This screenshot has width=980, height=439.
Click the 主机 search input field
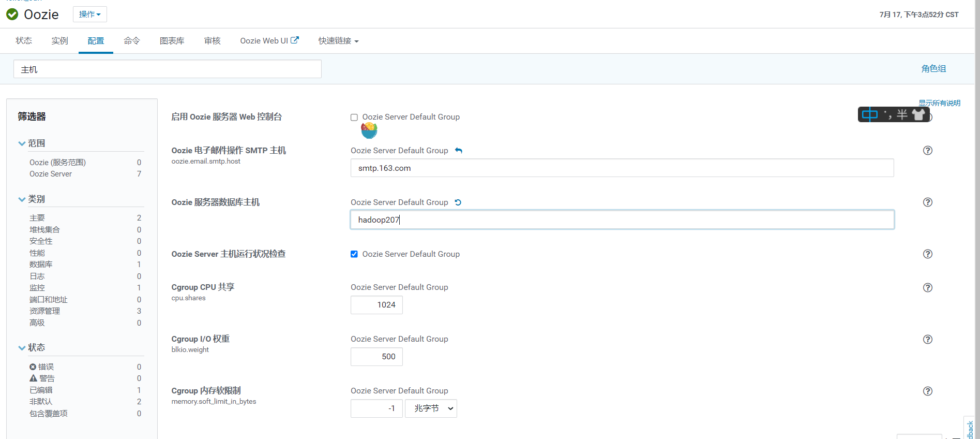[168, 69]
